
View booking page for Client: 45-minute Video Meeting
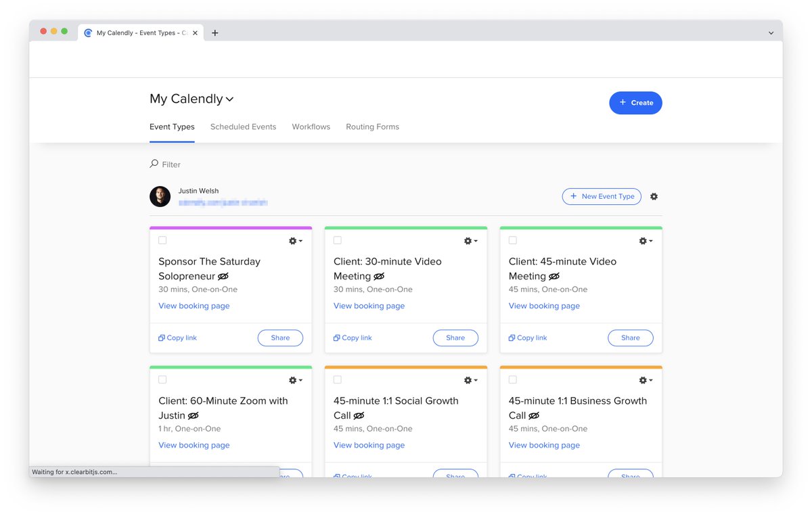[x=544, y=306]
